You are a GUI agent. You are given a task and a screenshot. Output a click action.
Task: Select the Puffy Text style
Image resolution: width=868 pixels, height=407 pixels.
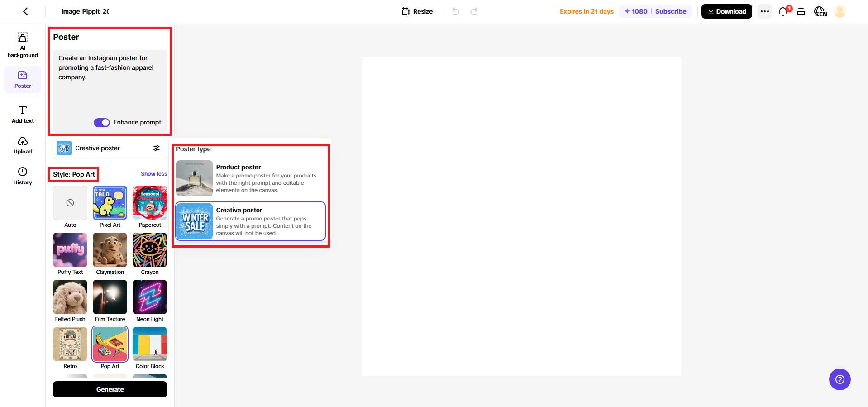pyautogui.click(x=70, y=250)
